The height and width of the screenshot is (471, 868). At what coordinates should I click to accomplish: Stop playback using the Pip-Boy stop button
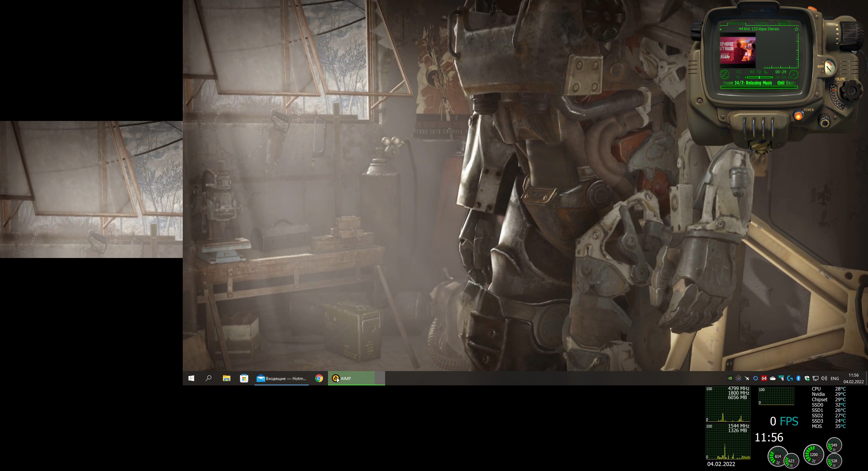837,29
